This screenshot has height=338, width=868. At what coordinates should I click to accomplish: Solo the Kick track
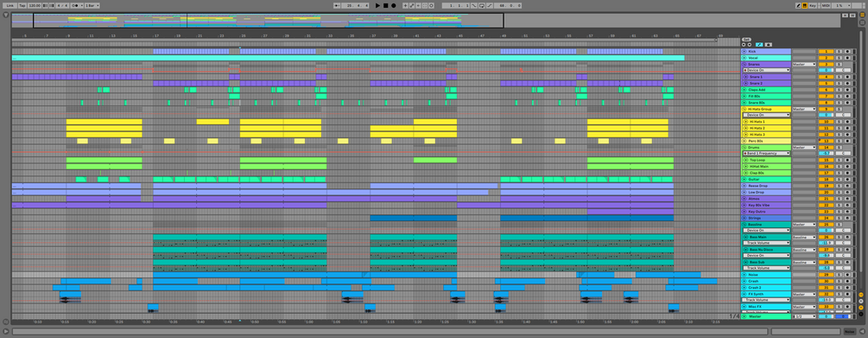[839, 52]
